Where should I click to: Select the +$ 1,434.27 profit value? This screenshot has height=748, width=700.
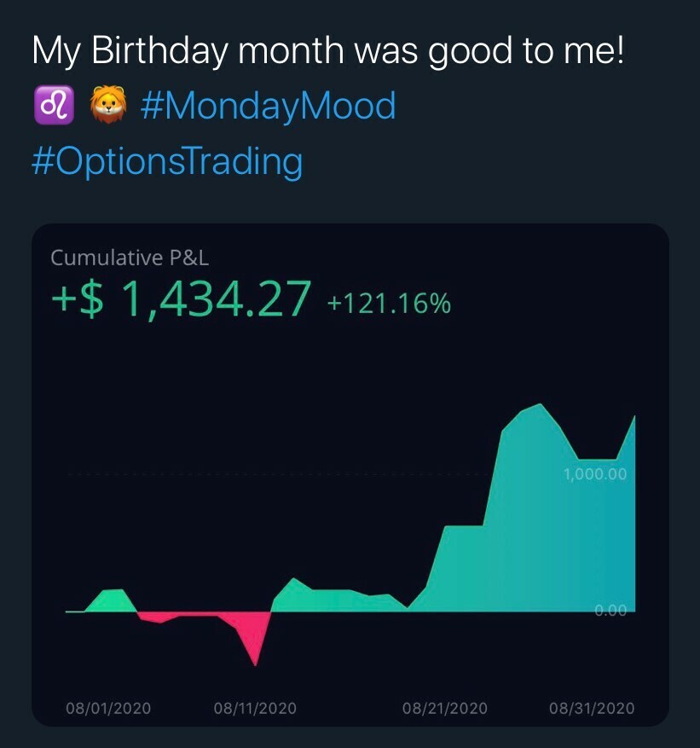[x=182, y=300]
